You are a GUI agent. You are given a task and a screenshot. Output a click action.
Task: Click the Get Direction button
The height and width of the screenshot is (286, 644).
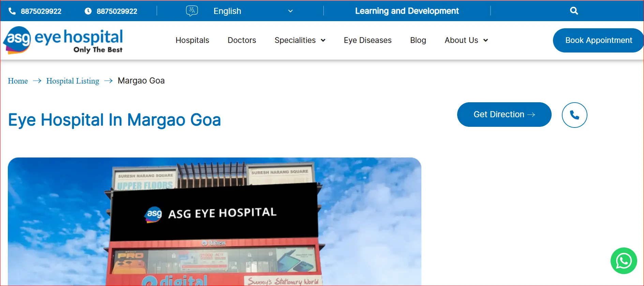click(504, 115)
